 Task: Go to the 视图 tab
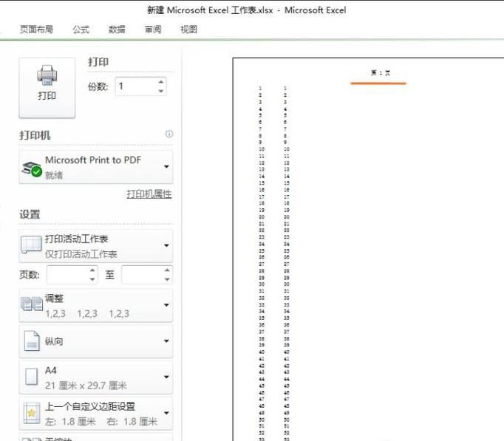point(188,30)
